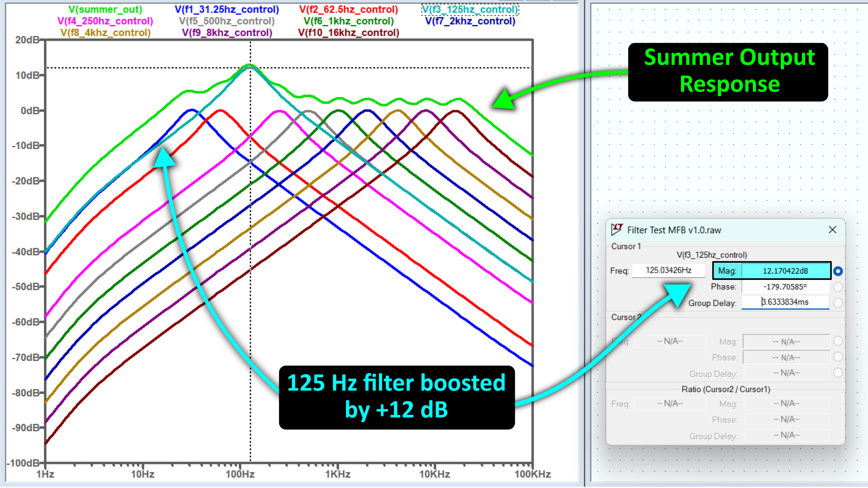Screen dimensions: 868x488
Task: Click the V(f3_125hz_control) heading in cursor dialog
Action: [x=712, y=255]
